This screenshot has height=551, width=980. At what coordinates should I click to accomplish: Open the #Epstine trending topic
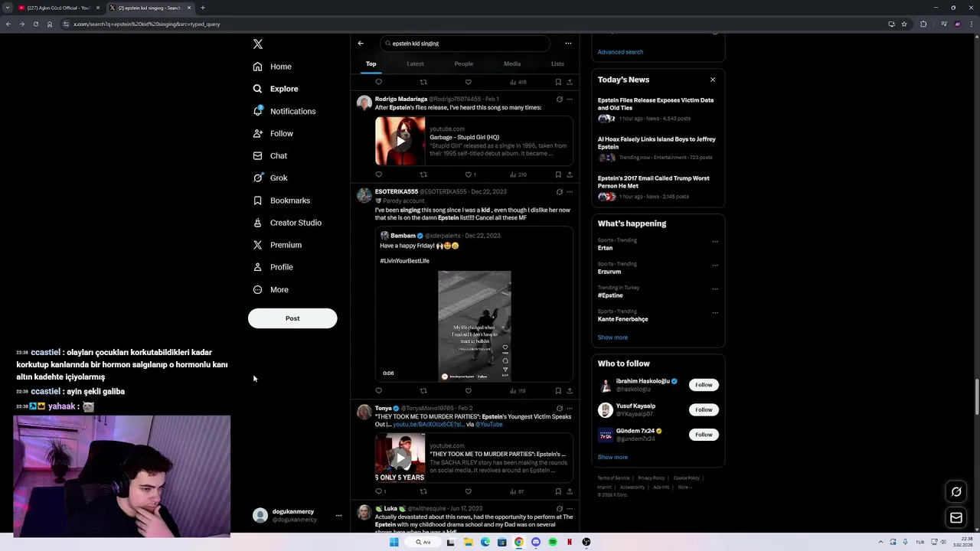pos(610,295)
